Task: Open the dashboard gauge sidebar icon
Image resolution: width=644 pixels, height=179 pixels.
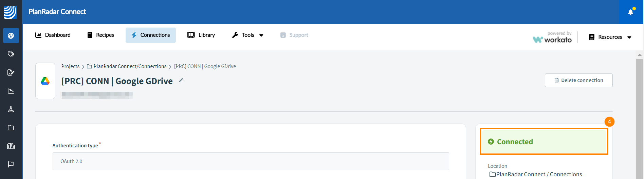Action: tap(11, 36)
